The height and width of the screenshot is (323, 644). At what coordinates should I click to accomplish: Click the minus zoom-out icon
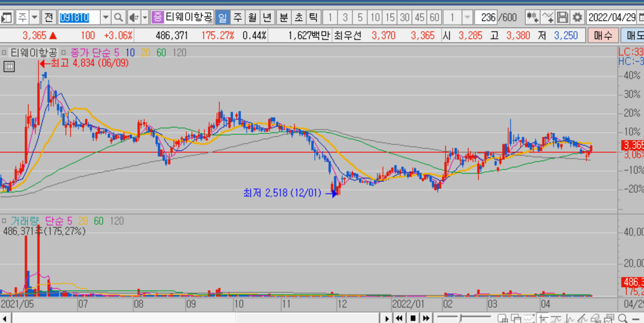[x=636, y=319]
